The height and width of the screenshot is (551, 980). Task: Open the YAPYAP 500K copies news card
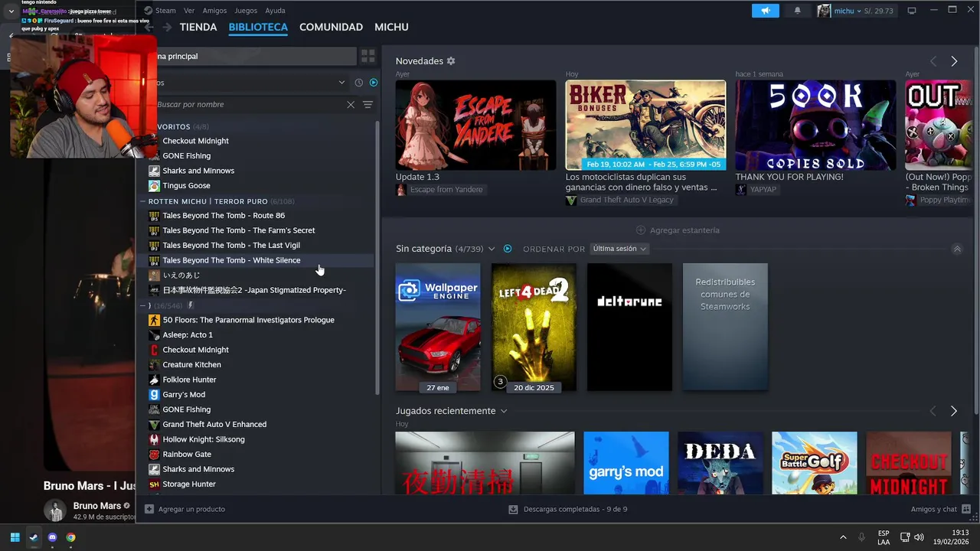815,126
